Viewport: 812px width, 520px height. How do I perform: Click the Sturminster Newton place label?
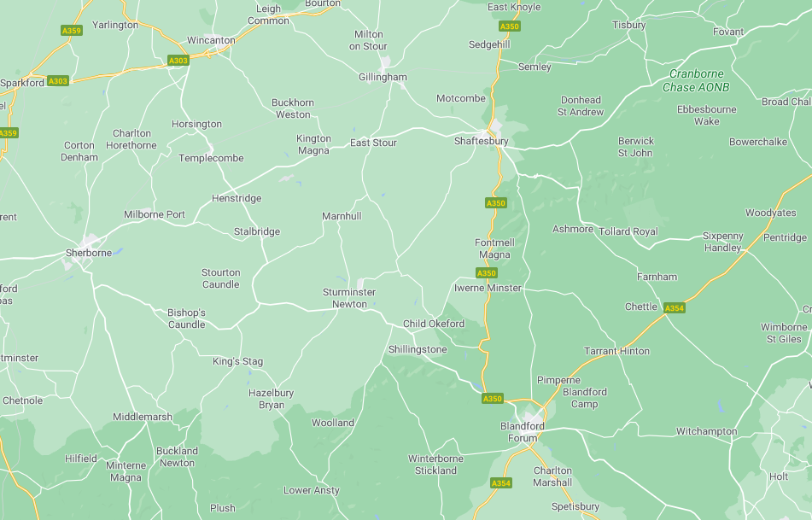click(x=349, y=298)
